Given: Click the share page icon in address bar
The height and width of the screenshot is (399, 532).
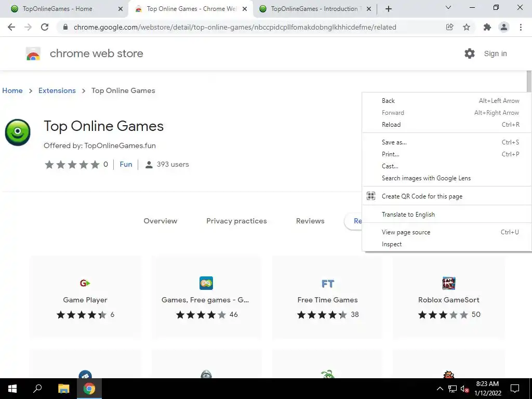Looking at the screenshot, I should click(x=450, y=27).
